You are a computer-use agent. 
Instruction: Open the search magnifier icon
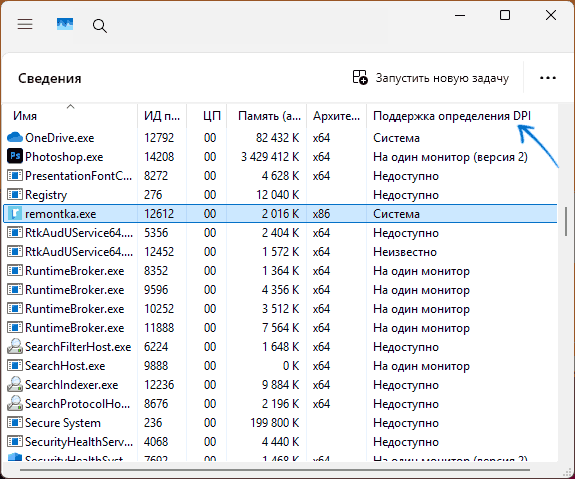pos(100,26)
